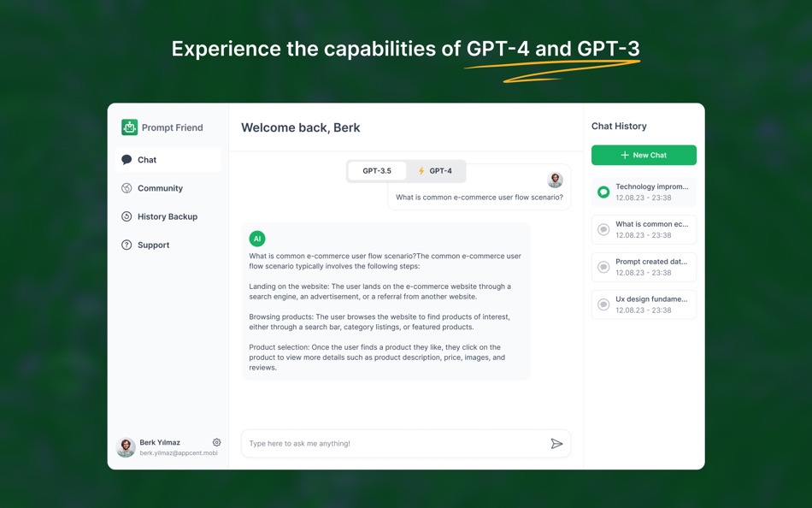Open the Chat menu item
The height and width of the screenshot is (508, 812).
coord(168,160)
